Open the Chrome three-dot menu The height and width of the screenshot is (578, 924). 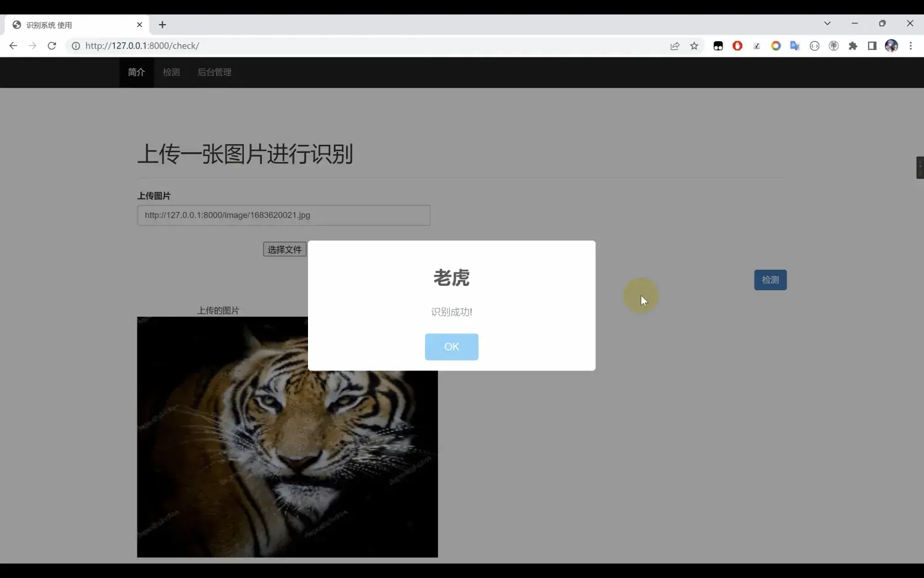[x=910, y=46]
